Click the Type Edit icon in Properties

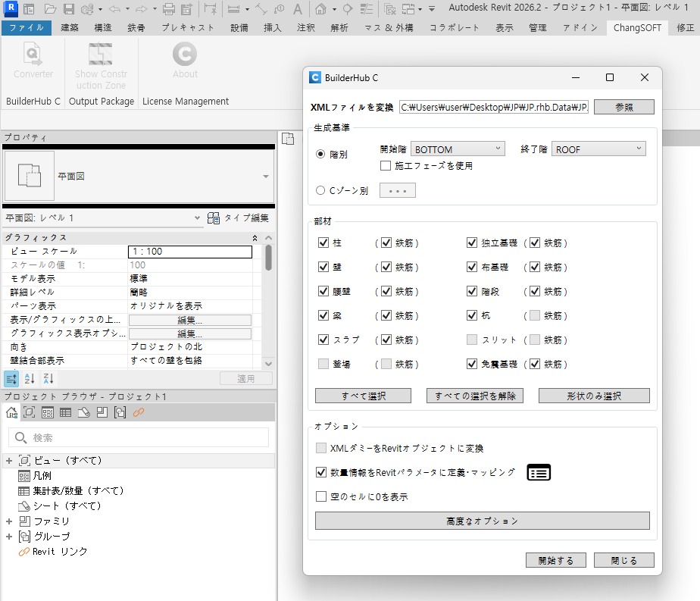tap(214, 218)
